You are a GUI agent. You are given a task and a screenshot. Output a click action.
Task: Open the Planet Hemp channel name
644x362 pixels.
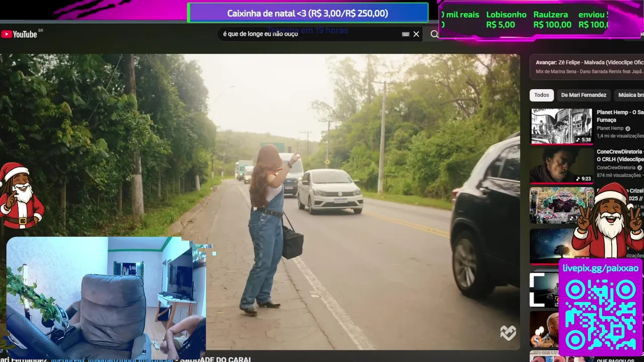(610, 128)
